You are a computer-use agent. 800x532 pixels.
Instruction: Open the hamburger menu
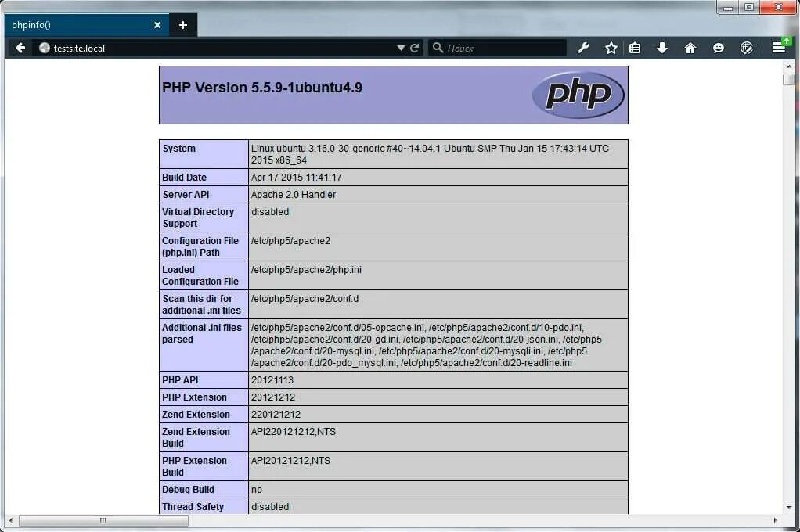point(779,48)
